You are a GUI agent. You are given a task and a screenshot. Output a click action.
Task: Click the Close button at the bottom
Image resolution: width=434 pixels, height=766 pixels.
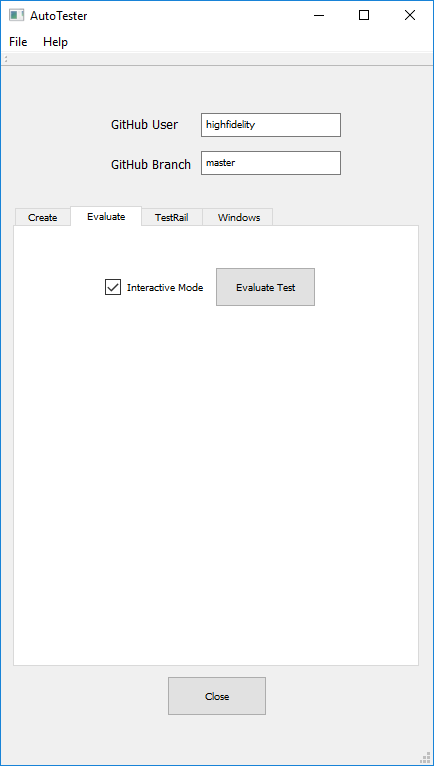click(x=217, y=696)
